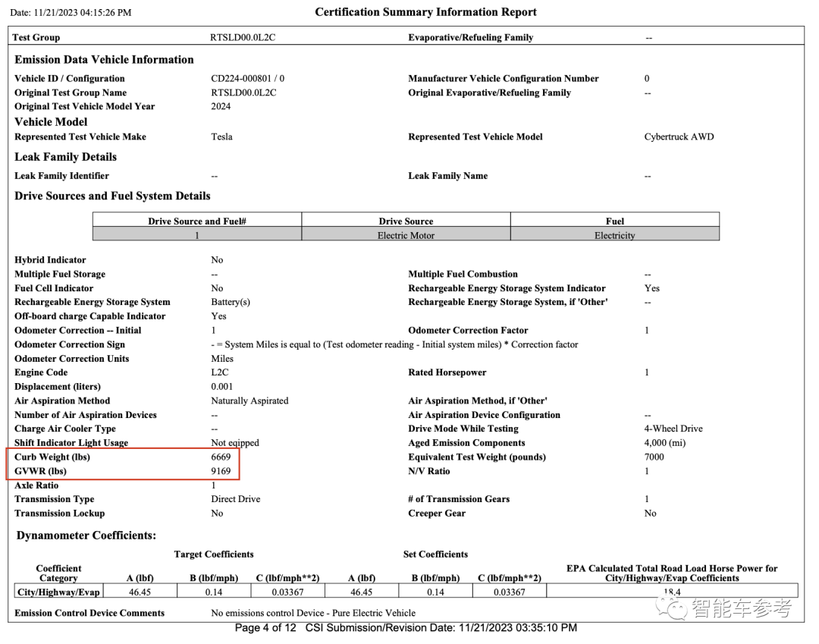This screenshot has width=819, height=644.
Task: Select the Electricity fuel table cell
Action: pos(614,235)
